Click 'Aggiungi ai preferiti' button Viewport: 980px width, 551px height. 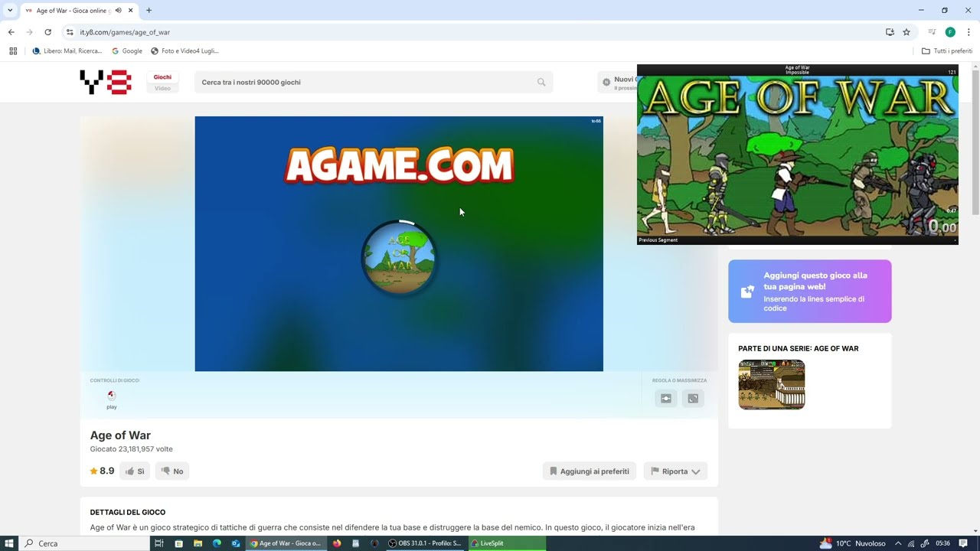590,471
